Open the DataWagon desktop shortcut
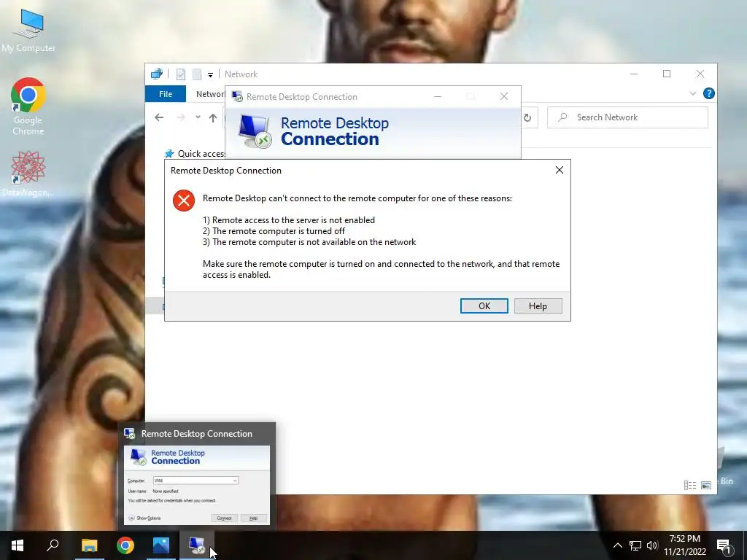 point(28,174)
